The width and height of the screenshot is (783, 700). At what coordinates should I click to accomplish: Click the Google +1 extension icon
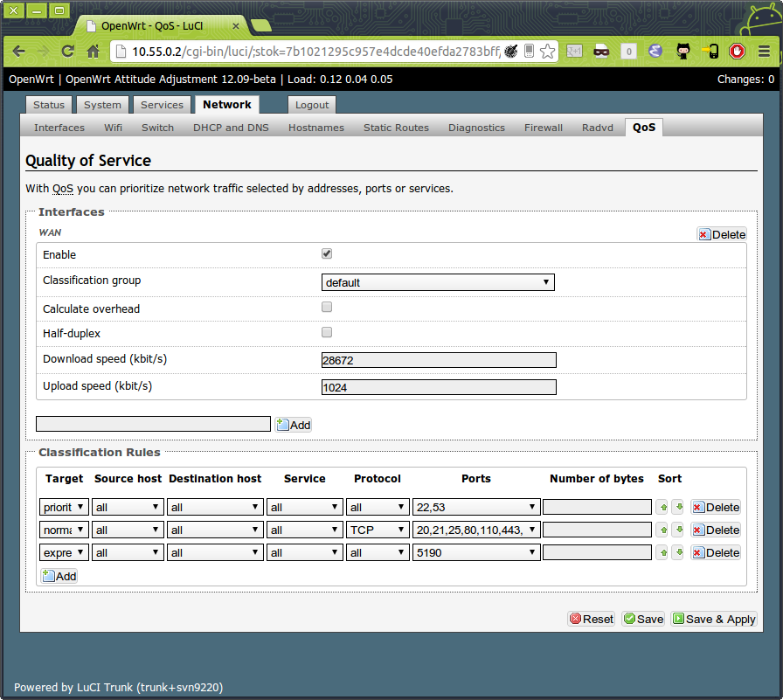click(574, 51)
